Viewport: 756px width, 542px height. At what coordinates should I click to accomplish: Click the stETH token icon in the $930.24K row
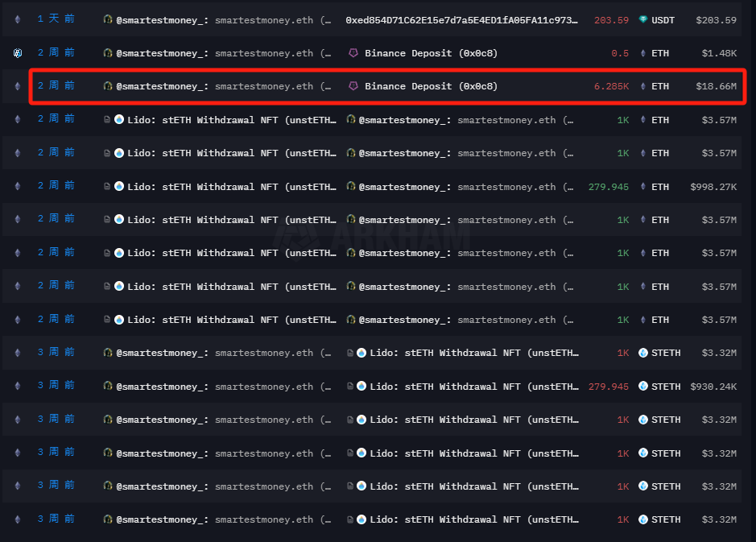642,387
